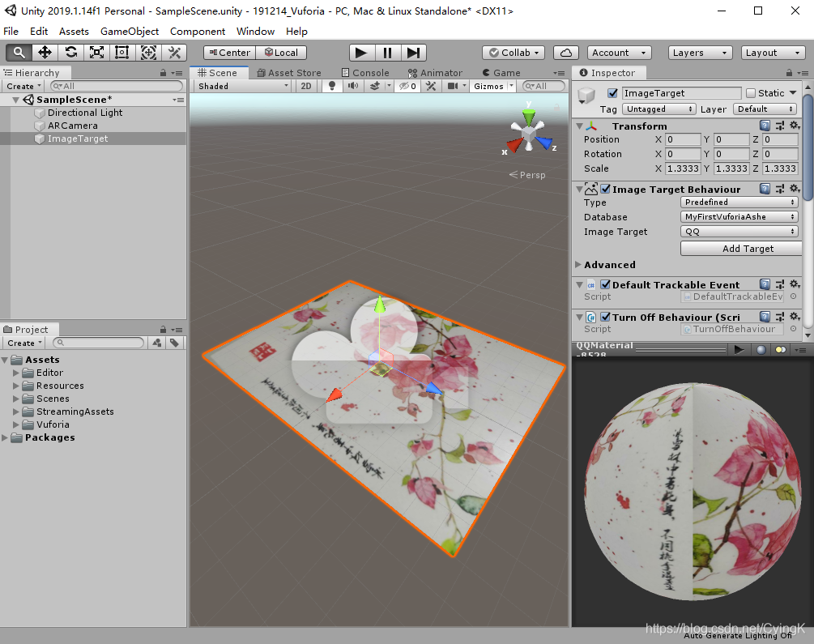Select ARCamera in the Hierarchy
This screenshot has width=814, height=644.
[72, 126]
